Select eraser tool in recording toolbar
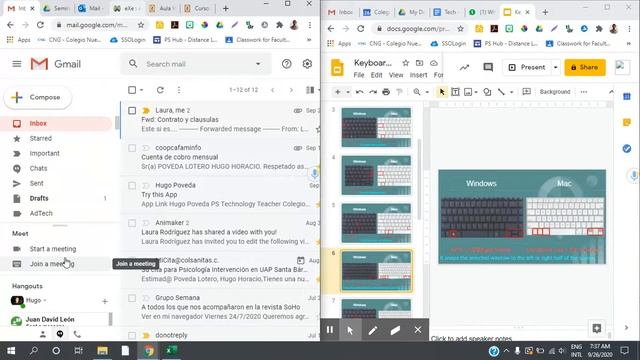Image resolution: width=640 pixels, height=360 pixels. (395, 330)
